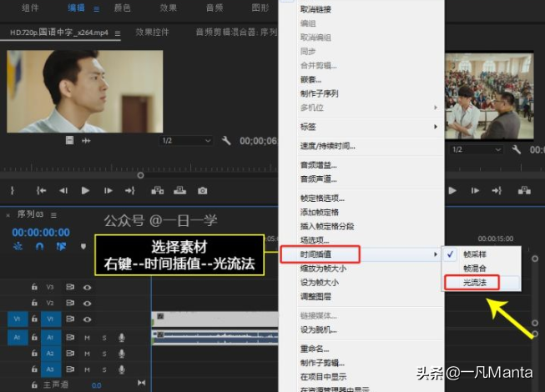Viewport: 545px width, 392px height.
Task: Go to Out point in Program monitor
Action: click(497, 191)
